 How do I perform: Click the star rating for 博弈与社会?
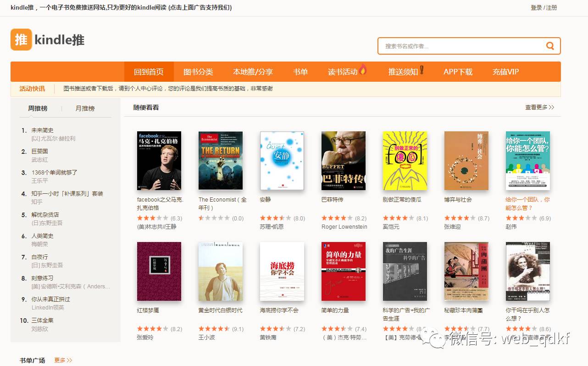click(x=460, y=218)
